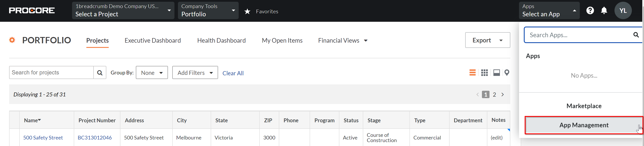Screen dimensions: 644x146
Task: Click the YL user avatar
Action: (x=623, y=10)
